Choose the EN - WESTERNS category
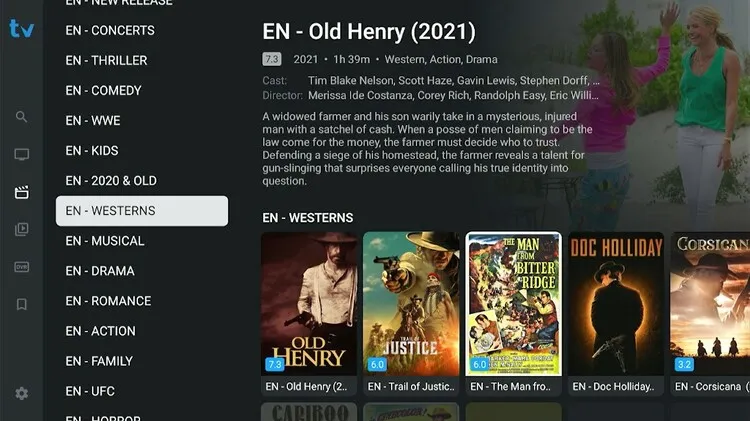Screen dimensions: 750x421 click(142, 210)
